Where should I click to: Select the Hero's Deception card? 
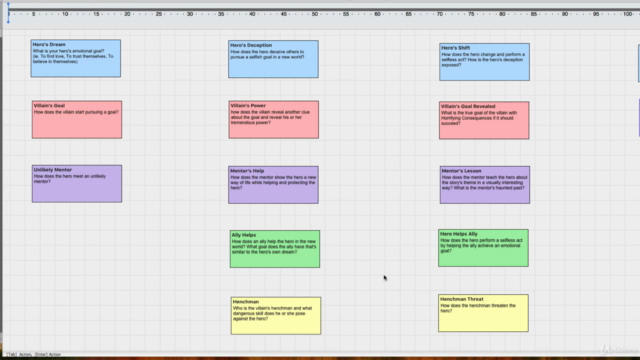pos(273,59)
